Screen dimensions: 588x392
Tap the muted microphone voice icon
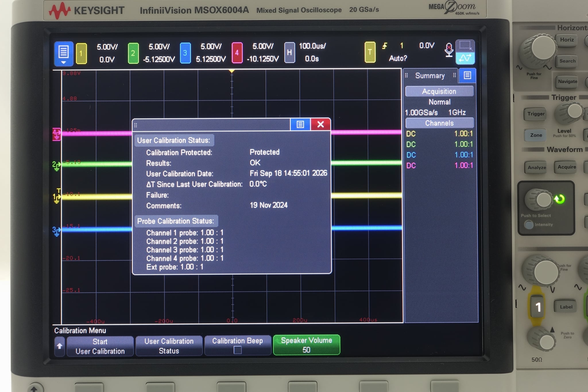[449, 50]
